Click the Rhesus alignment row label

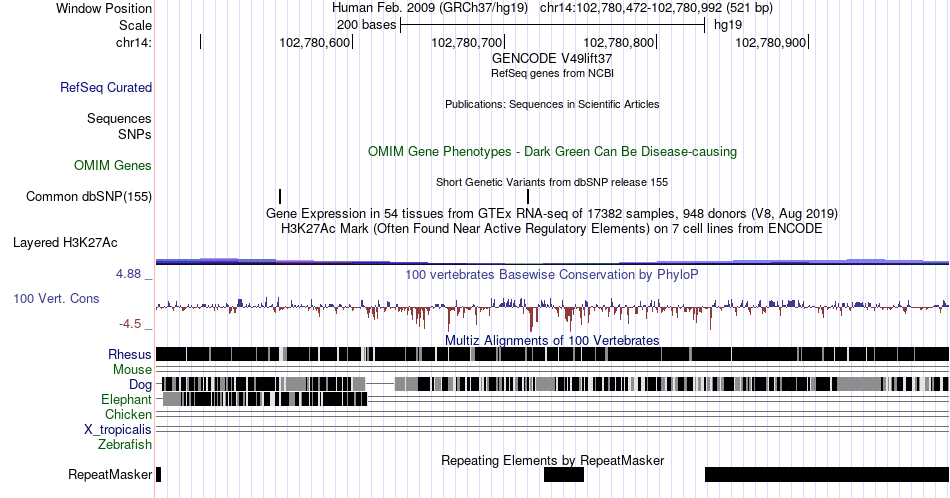[130, 354]
